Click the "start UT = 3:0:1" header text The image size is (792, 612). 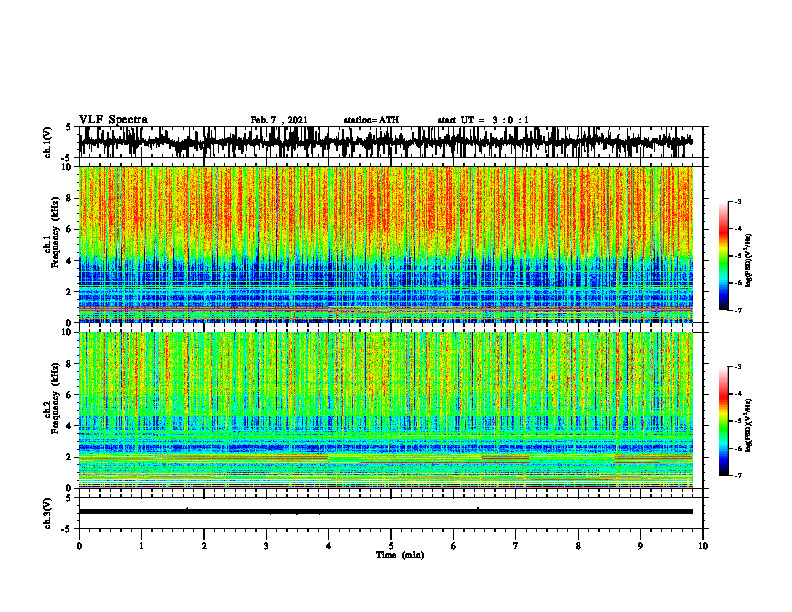tap(483, 120)
